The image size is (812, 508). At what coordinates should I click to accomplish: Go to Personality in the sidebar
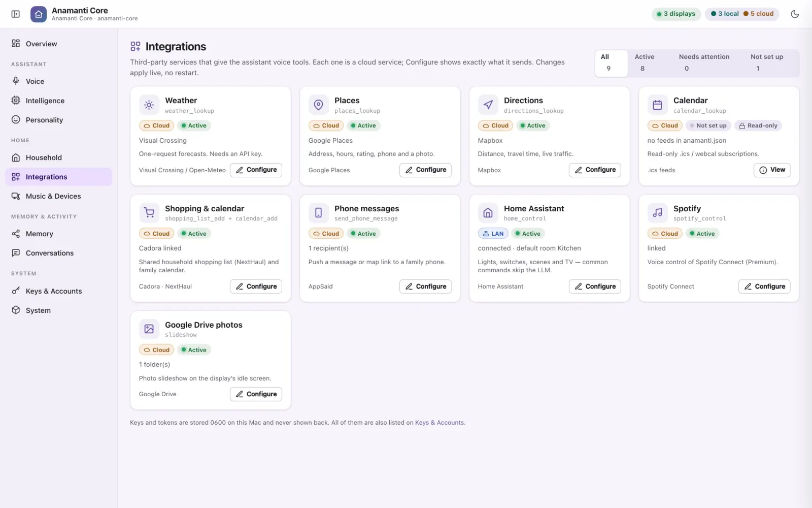[59, 120]
